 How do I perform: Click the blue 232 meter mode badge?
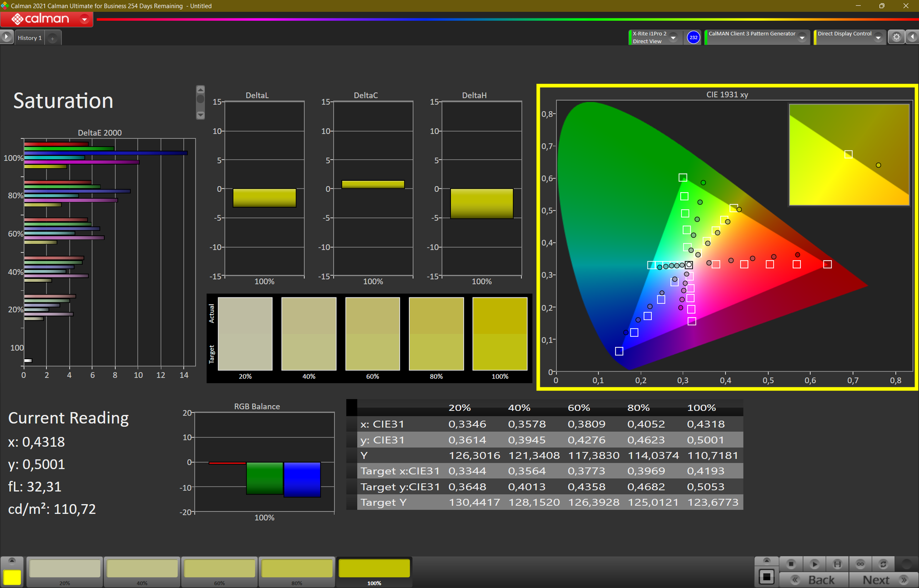tap(693, 37)
